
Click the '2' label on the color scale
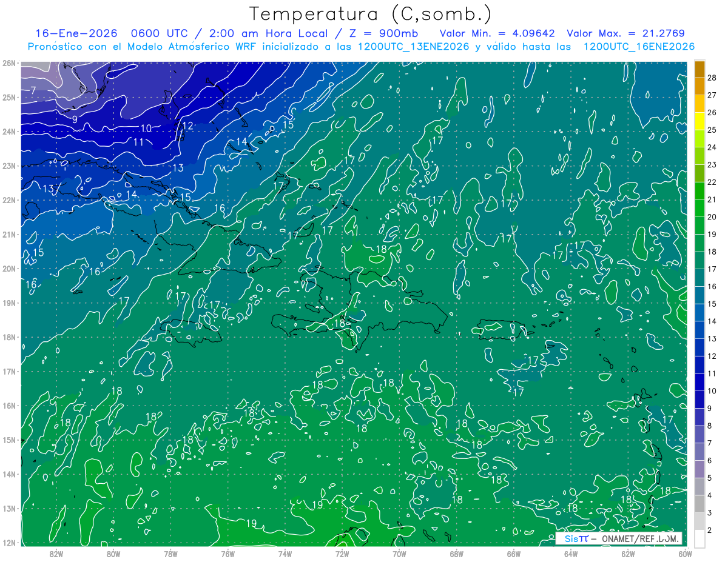pyautogui.click(x=709, y=530)
